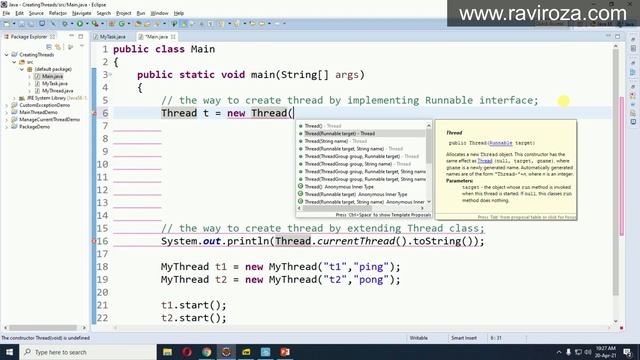Expand the PackageDemo project
This screenshot has width=640, height=360.
click(7, 127)
